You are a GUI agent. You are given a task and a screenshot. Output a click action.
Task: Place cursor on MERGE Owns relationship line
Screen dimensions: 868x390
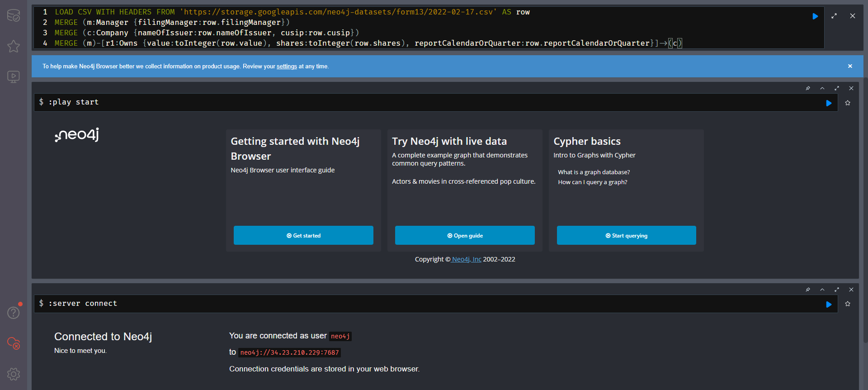(x=368, y=43)
